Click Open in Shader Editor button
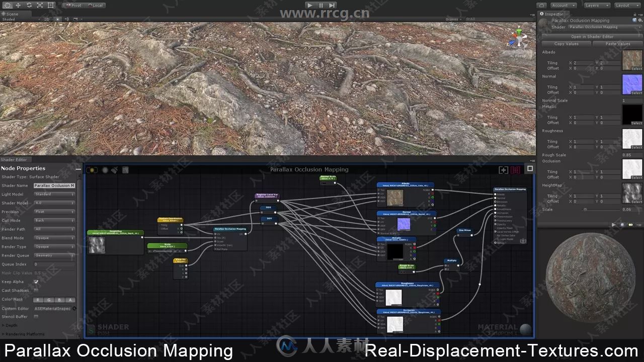644x362 pixels. click(592, 37)
